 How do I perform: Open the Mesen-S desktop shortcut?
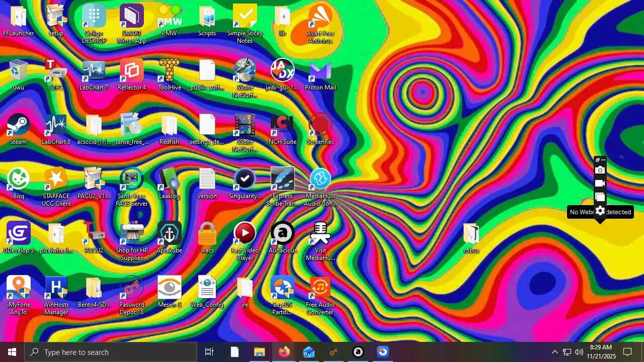[170, 292]
